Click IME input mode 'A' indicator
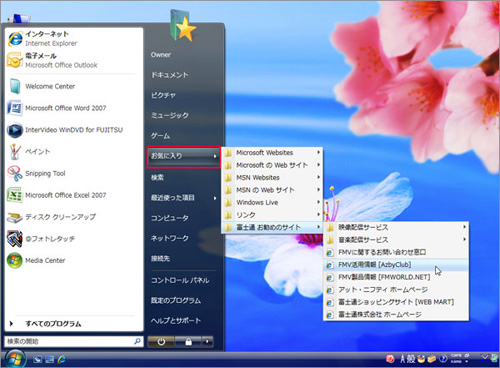The width and height of the screenshot is (500, 368). point(403,359)
